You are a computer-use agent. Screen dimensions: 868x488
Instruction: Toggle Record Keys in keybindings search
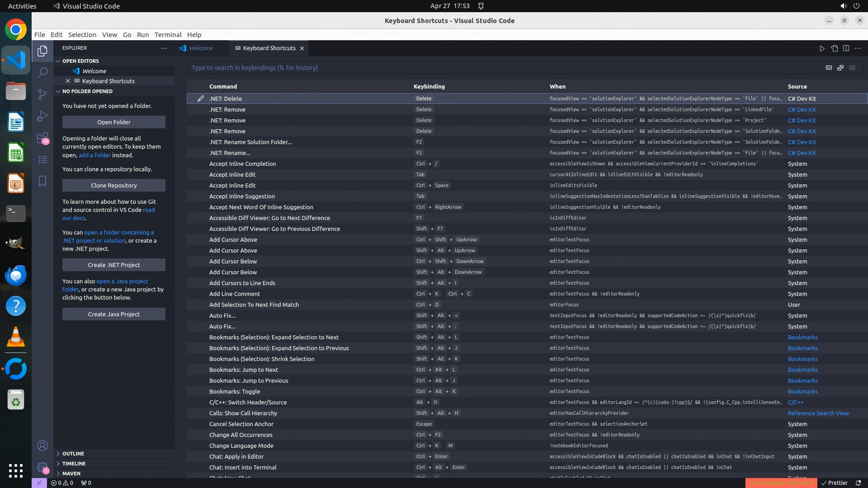click(829, 68)
